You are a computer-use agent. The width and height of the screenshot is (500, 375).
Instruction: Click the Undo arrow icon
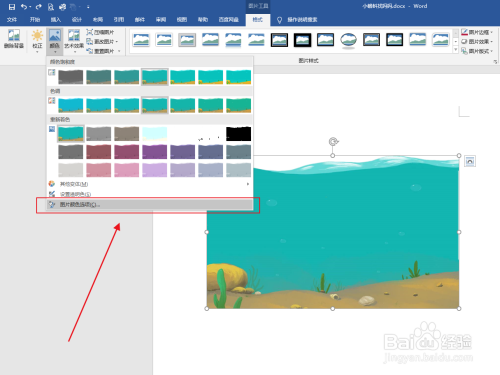[24, 7]
